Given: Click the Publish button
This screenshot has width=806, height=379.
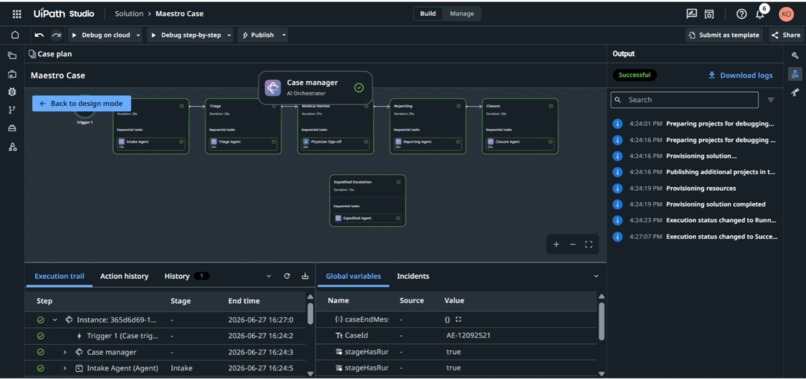Looking at the screenshot, I should [x=258, y=35].
